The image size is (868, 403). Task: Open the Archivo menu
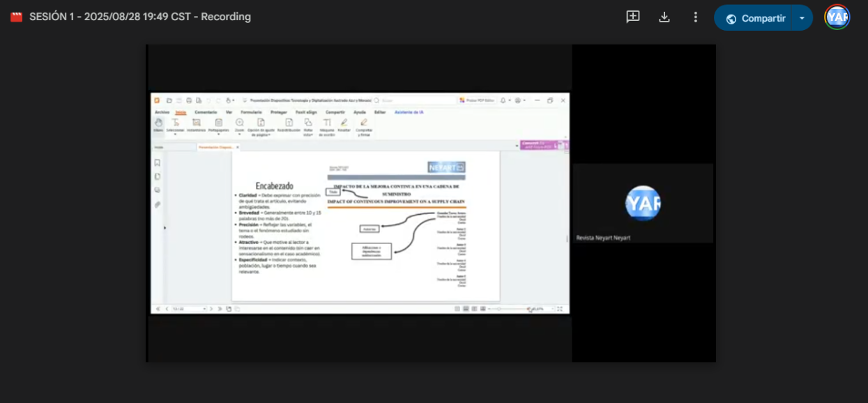coord(162,112)
